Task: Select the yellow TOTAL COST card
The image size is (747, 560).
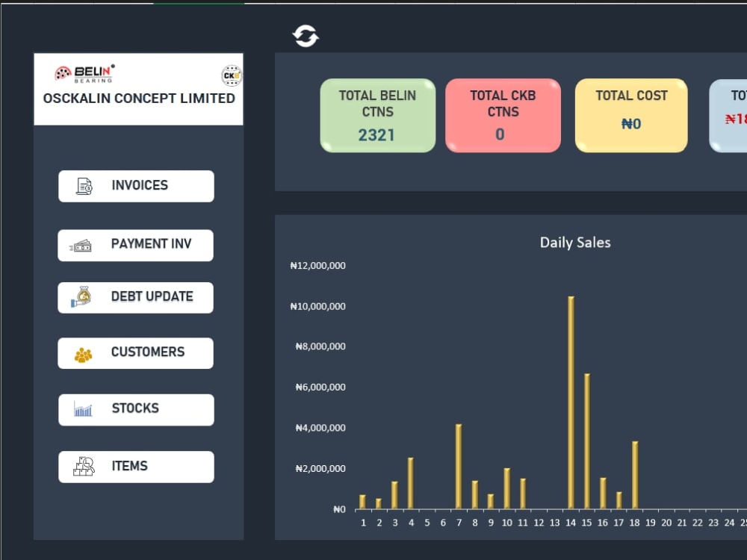Action: tap(631, 115)
